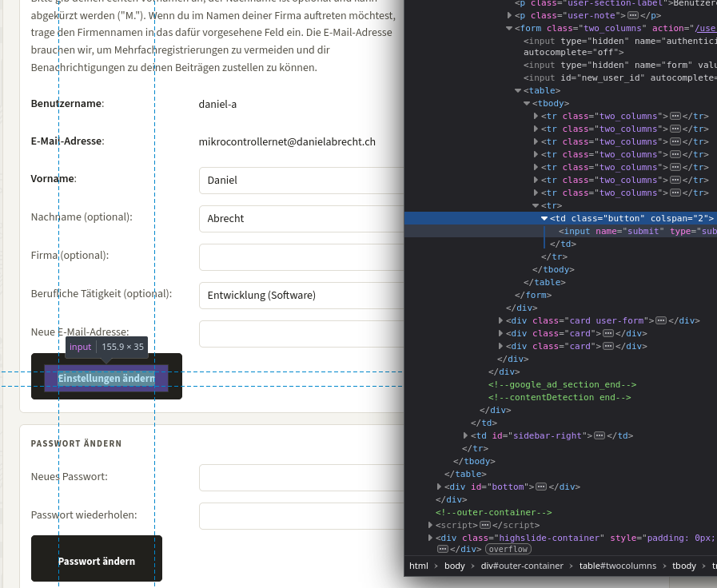
Task: Collapse the form class="two_columns" node
Action: (x=509, y=28)
